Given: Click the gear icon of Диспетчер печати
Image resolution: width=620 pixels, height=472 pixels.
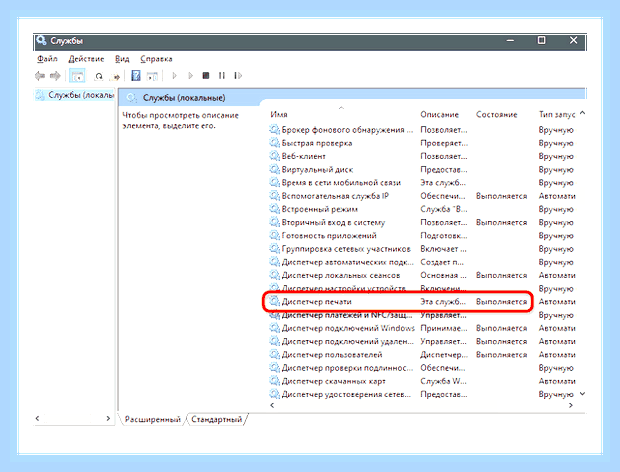Looking at the screenshot, I should pos(274,302).
